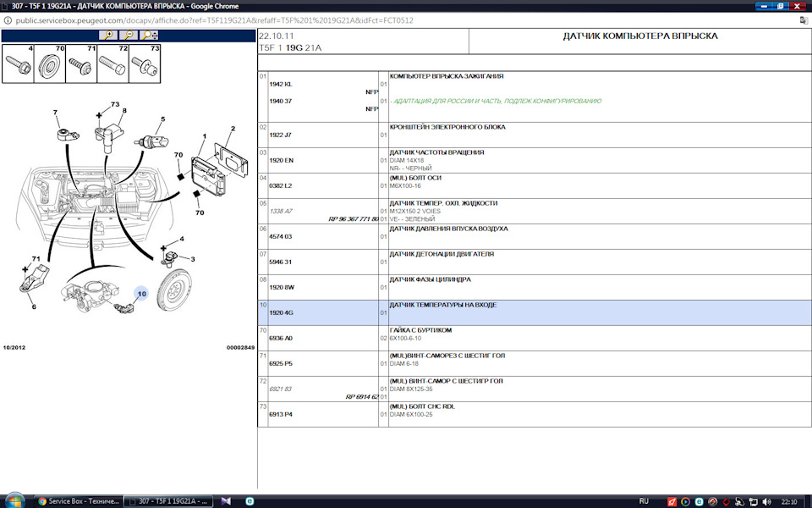The height and width of the screenshot is (508, 812).
Task: Open screw thumbnail number 71
Action: (x=81, y=63)
